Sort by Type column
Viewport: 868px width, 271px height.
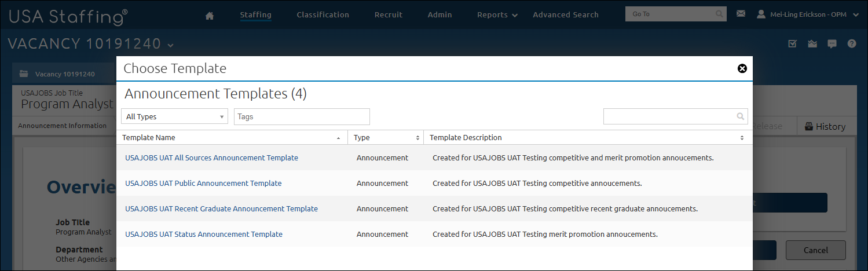point(386,138)
